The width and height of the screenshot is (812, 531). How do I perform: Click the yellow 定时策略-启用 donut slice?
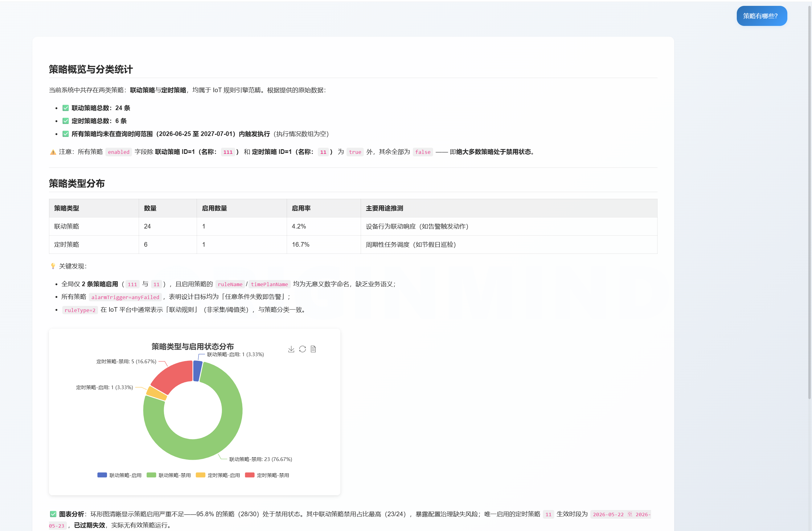157,393
